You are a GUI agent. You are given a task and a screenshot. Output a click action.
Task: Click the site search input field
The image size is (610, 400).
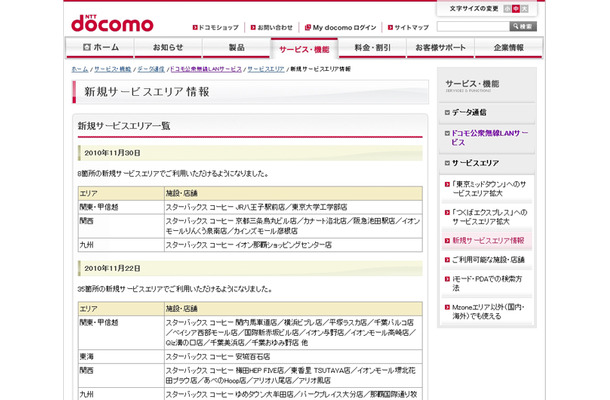(x=473, y=26)
